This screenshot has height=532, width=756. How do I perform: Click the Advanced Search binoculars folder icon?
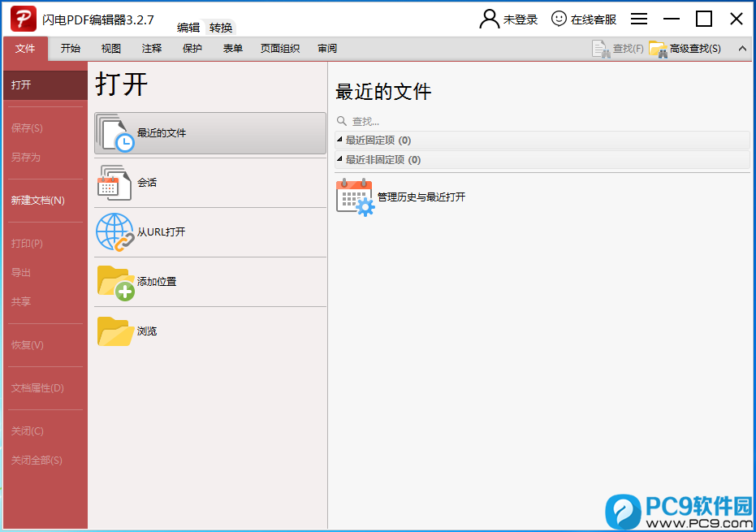pyautogui.click(x=658, y=49)
